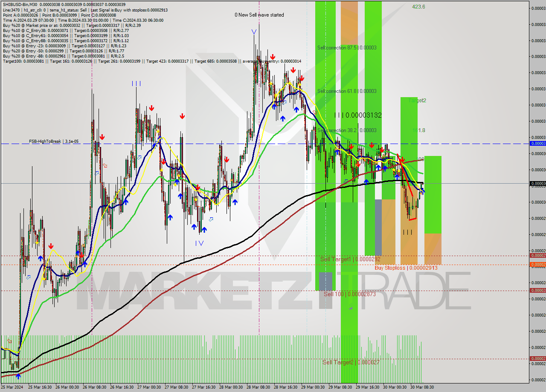The image size is (546, 392).
Task: Click the "Line:3470 | h1_atr_c0" status line
Action: coord(85,10)
